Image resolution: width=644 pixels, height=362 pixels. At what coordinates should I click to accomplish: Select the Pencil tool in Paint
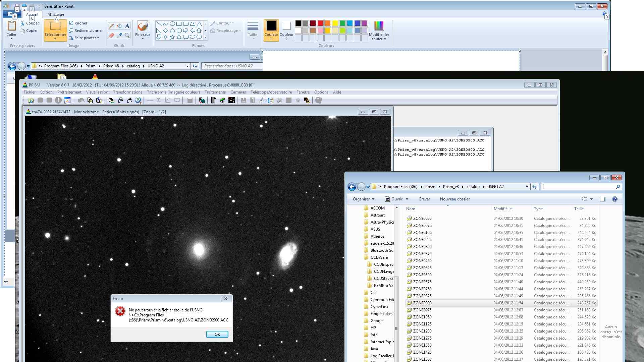tap(111, 26)
